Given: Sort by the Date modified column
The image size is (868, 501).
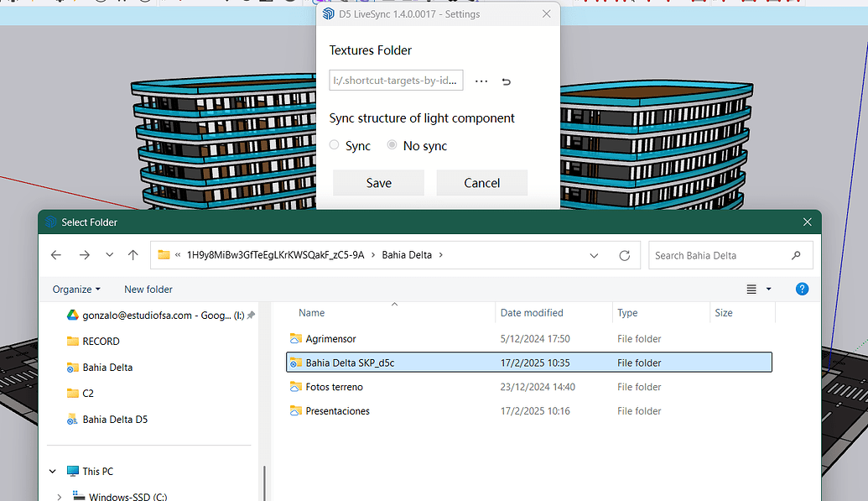Looking at the screenshot, I should pos(532,312).
